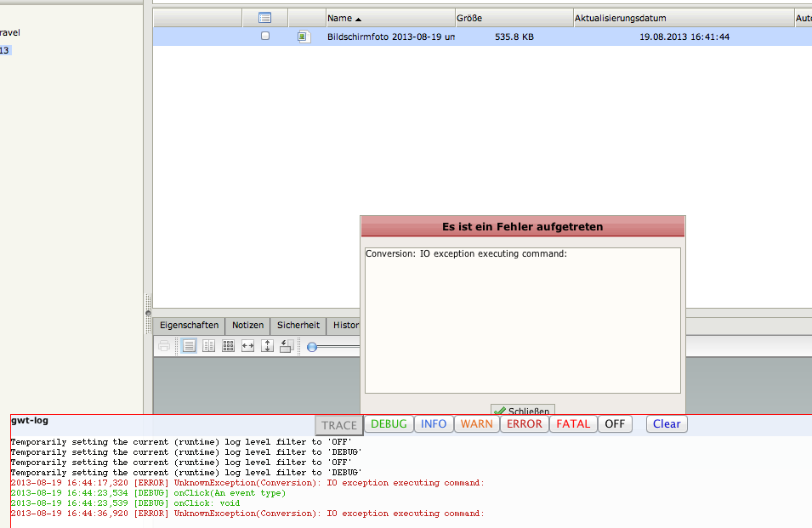Select single page view icon
Screen dimensions: 812x528
coord(189,346)
